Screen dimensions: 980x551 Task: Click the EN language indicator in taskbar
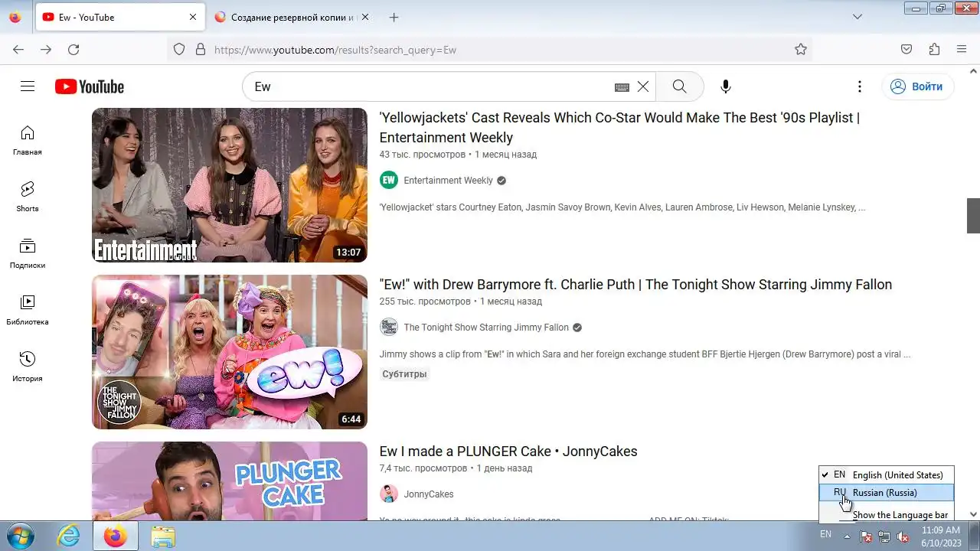coord(825,535)
